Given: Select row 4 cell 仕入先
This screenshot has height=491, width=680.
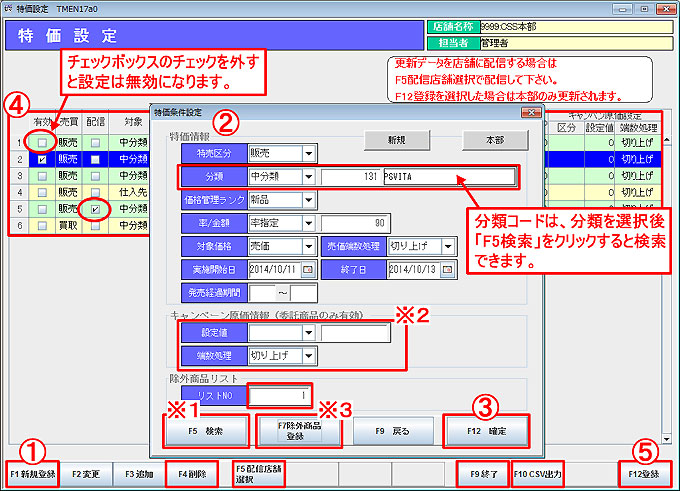Looking at the screenshot, I should [x=134, y=192].
